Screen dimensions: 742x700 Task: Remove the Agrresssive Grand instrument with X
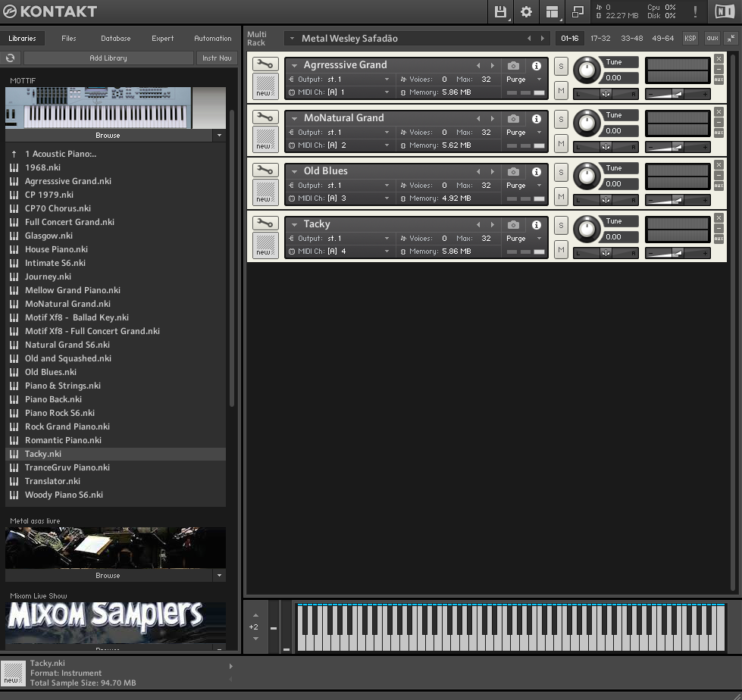pos(719,58)
